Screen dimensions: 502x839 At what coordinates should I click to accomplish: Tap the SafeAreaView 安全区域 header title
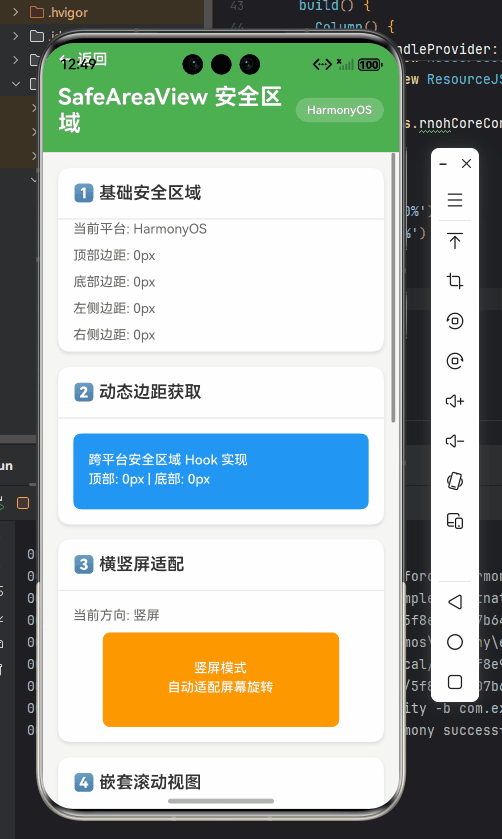[x=170, y=110]
